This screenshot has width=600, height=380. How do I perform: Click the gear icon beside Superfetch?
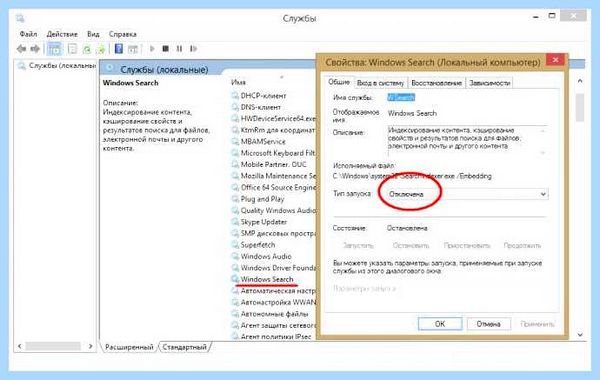point(235,245)
